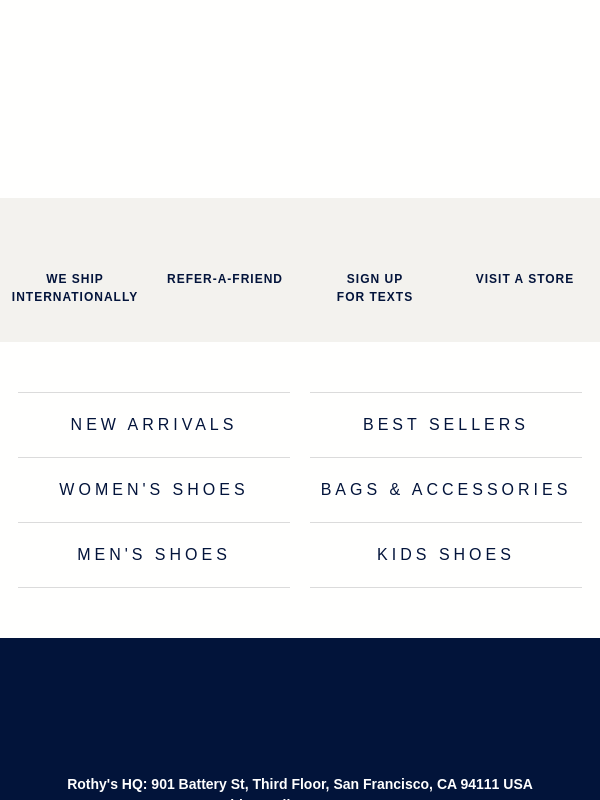Shop shoes for kids
This screenshot has width=600, height=800.
click(x=446, y=555)
